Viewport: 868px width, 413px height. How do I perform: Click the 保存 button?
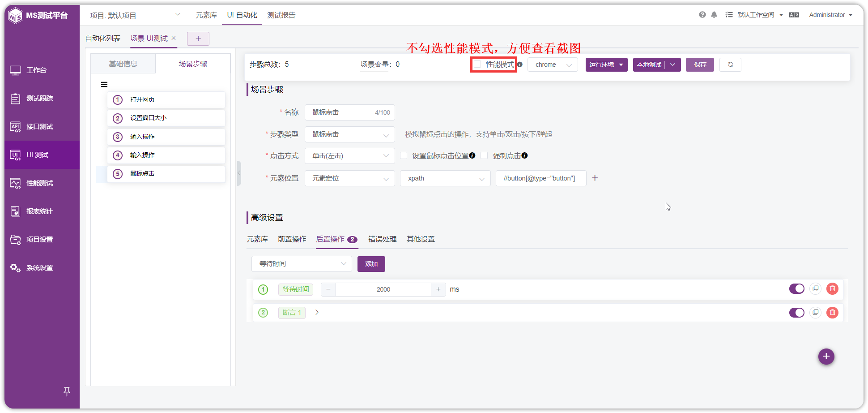pyautogui.click(x=700, y=65)
